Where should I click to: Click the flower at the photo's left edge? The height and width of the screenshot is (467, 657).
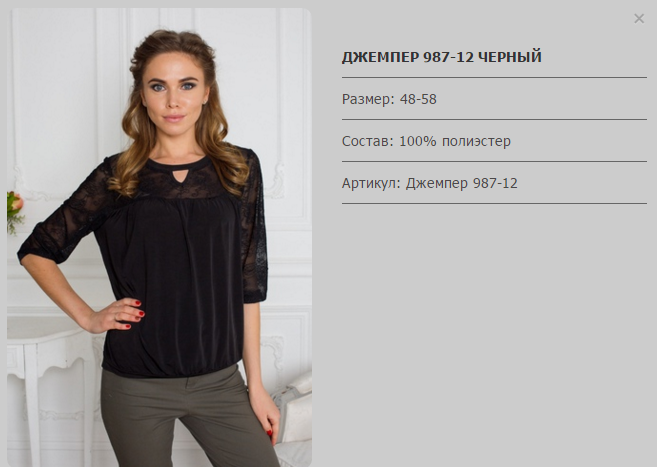(x=15, y=209)
